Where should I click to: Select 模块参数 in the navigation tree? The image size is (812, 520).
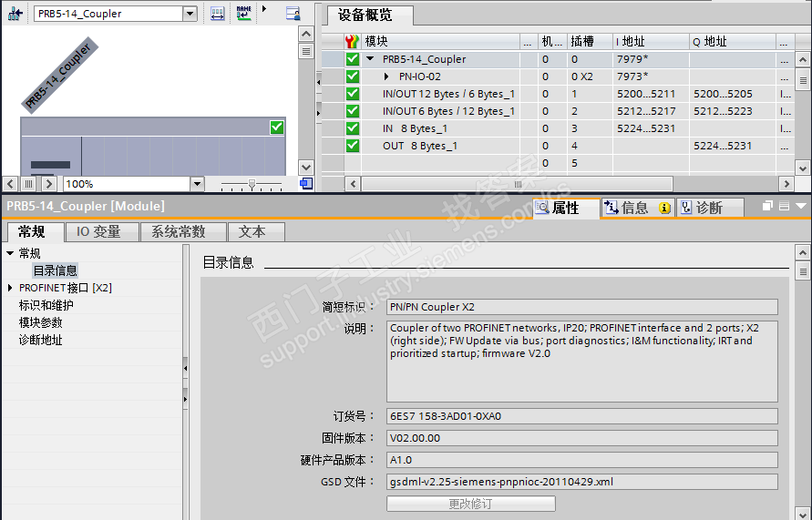(x=40, y=323)
